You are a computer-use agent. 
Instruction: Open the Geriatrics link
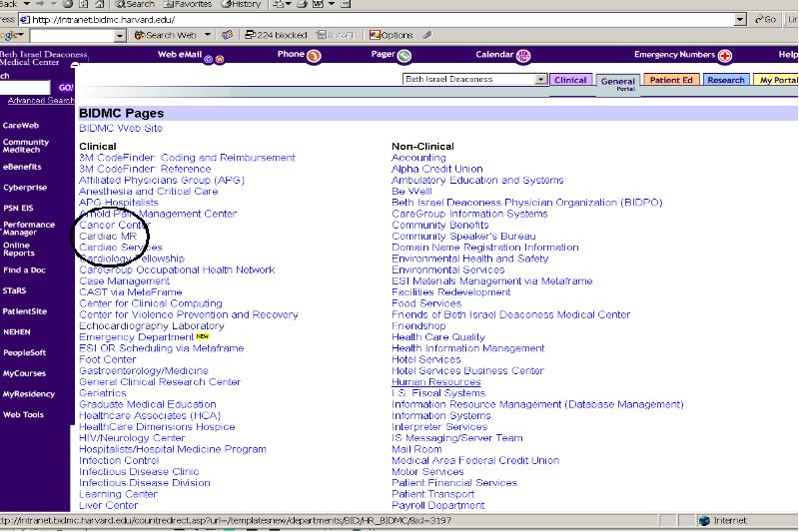(103, 393)
